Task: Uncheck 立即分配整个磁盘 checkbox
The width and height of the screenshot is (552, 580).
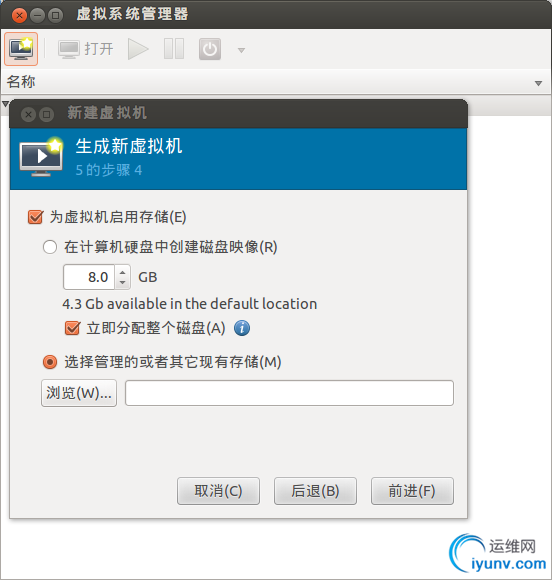Action: tap(73, 328)
